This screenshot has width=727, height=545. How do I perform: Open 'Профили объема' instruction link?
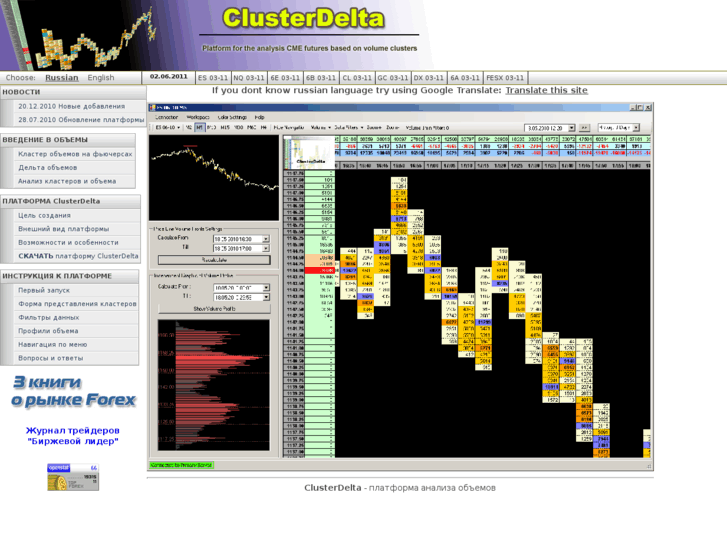[48, 331]
